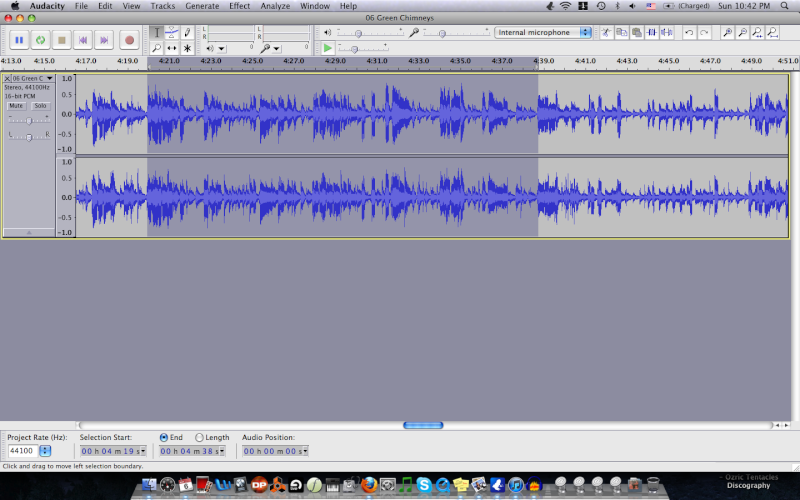Select the Multi-tool asterisk mode
Image resolution: width=800 pixels, height=500 pixels.
pos(187,48)
